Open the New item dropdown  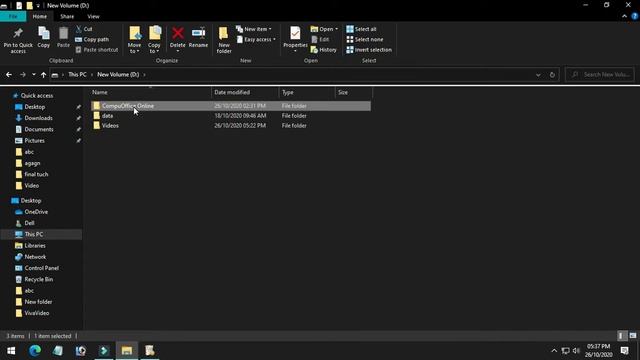253,29
